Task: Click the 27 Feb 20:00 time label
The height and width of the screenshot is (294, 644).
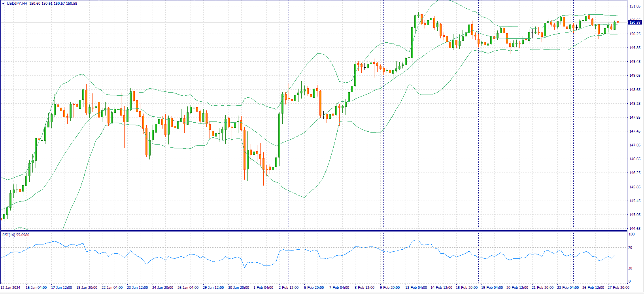Action: pos(618,288)
